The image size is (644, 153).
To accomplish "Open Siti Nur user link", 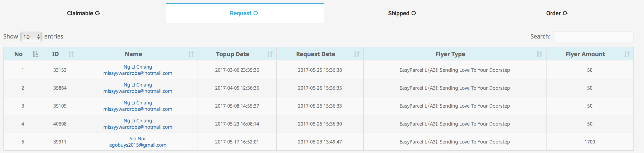I will coord(138,138).
